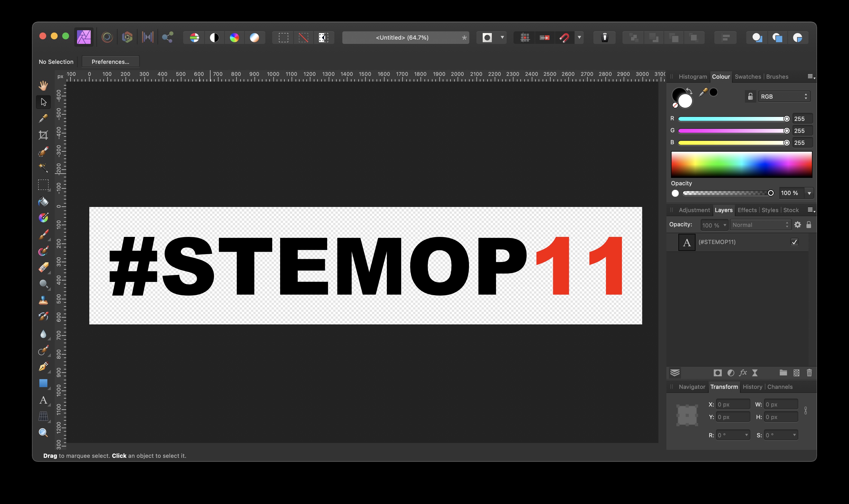
Task: Toggle Move By Whole Pixels
Action: click(545, 37)
